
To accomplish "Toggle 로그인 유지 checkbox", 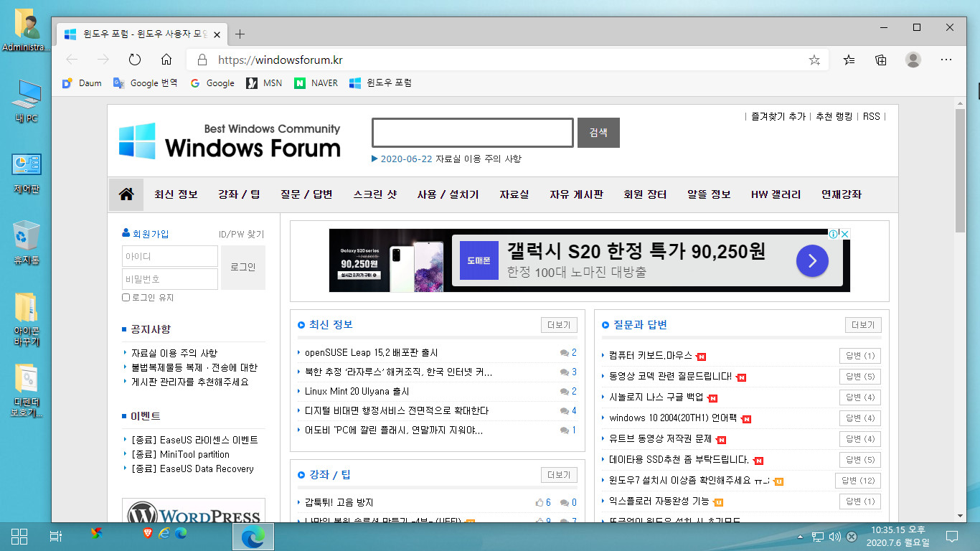I will pos(126,298).
